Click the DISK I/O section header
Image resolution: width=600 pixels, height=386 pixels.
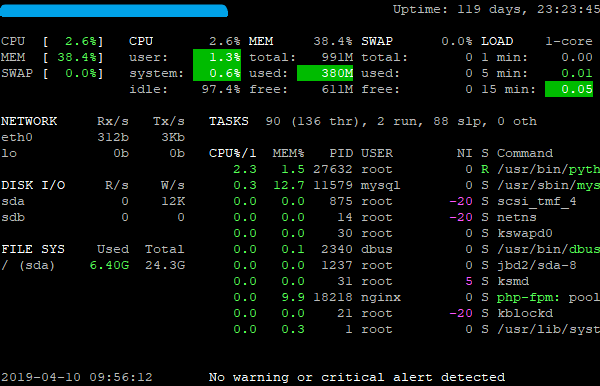point(33,186)
